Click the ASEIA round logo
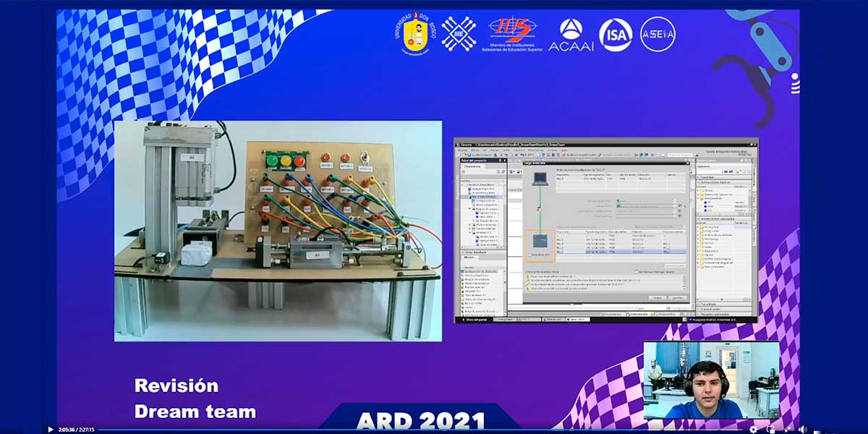This screenshot has width=868, height=434. (658, 34)
